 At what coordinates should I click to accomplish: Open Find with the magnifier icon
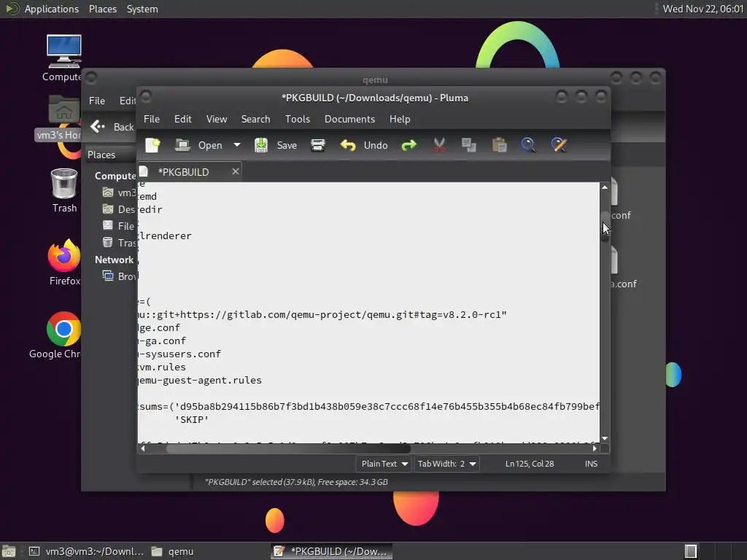pos(528,145)
